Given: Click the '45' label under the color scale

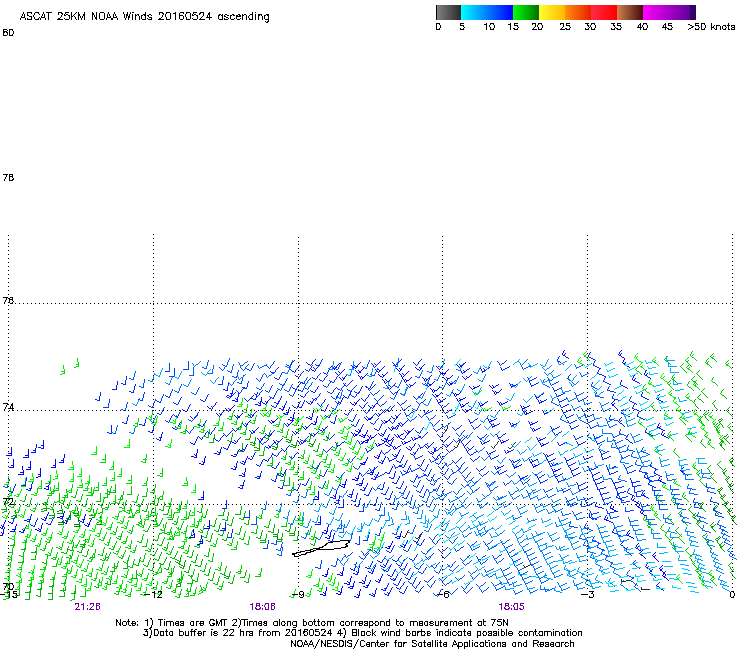Looking at the screenshot, I should click(x=667, y=27).
